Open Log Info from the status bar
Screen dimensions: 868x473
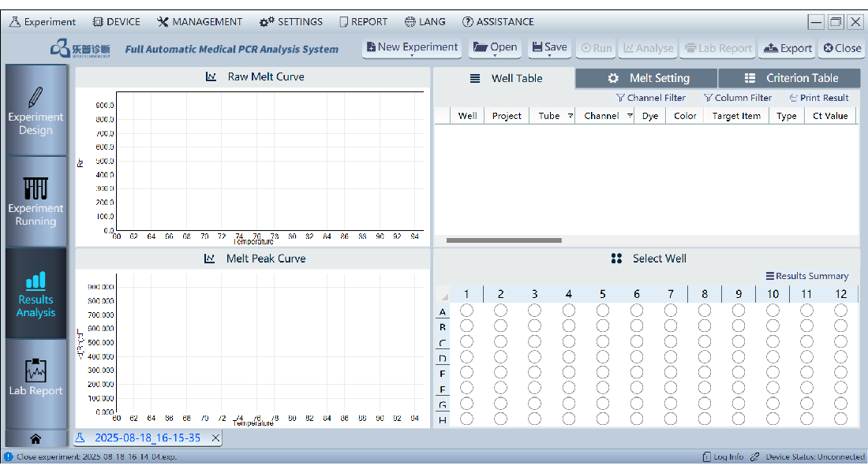click(x=722, y=456)
